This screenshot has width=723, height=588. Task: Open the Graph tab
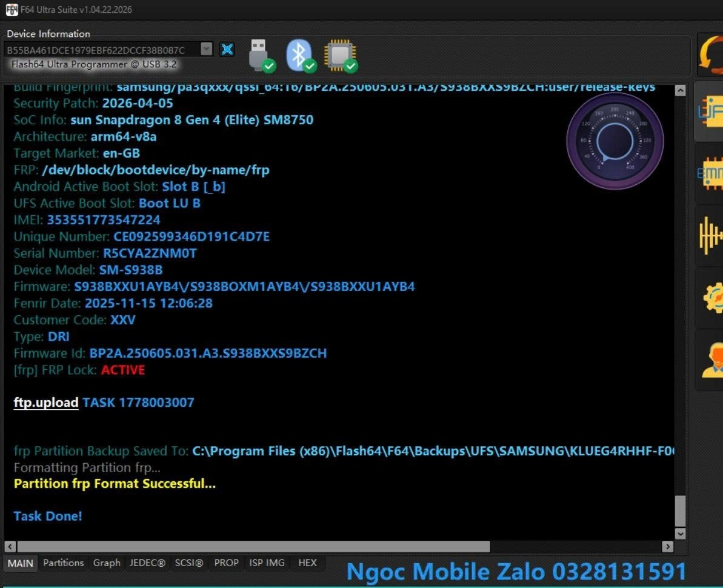coord(107,563)
